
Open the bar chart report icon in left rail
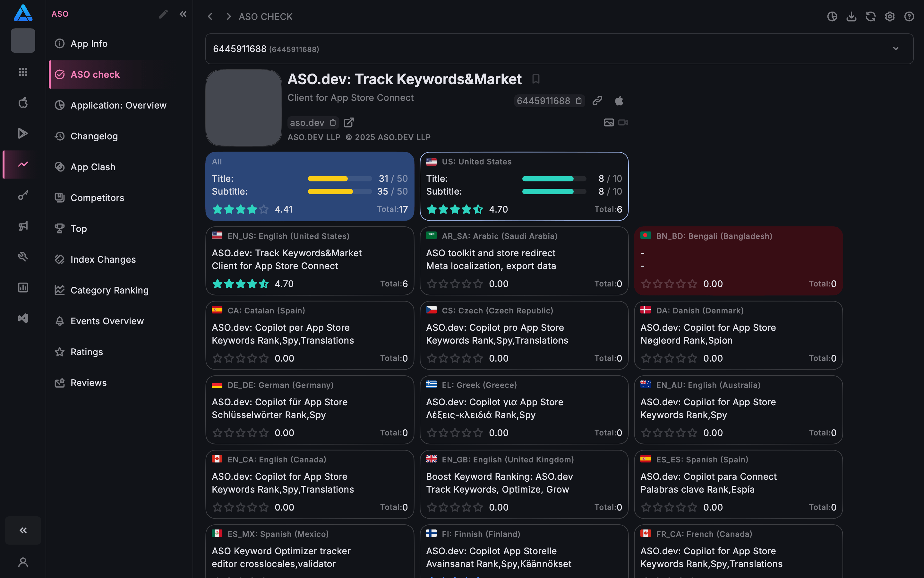23,287
